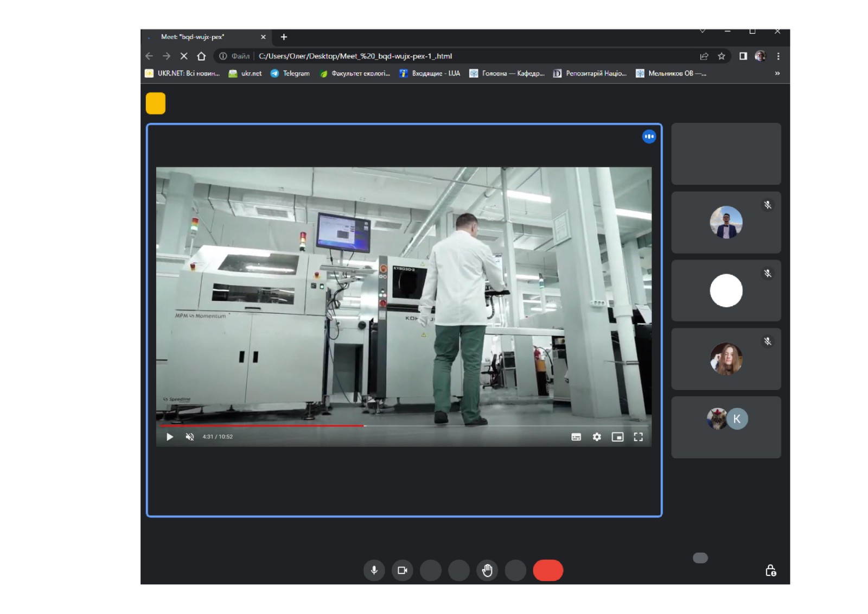This screenshot has width=868, height=614.
Task: Toggle the Meet microphone button
Action: [x=374, y=571]
